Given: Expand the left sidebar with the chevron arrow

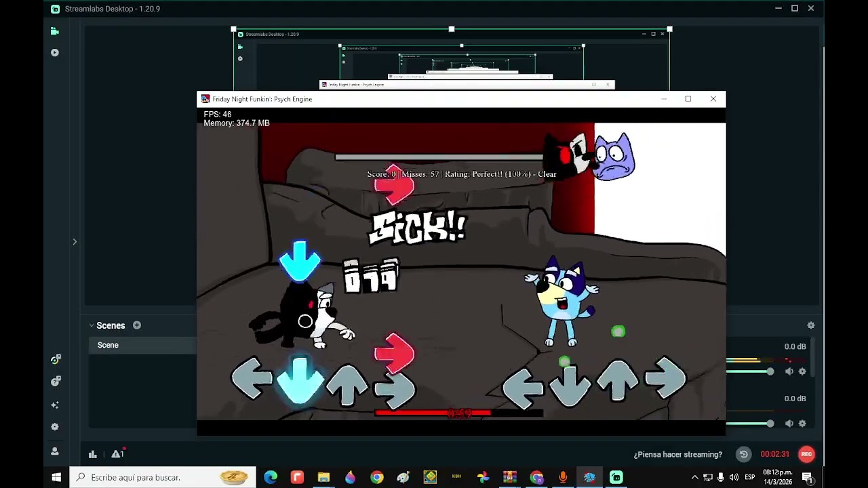Looking at the screenshot, I should point(75,241).
